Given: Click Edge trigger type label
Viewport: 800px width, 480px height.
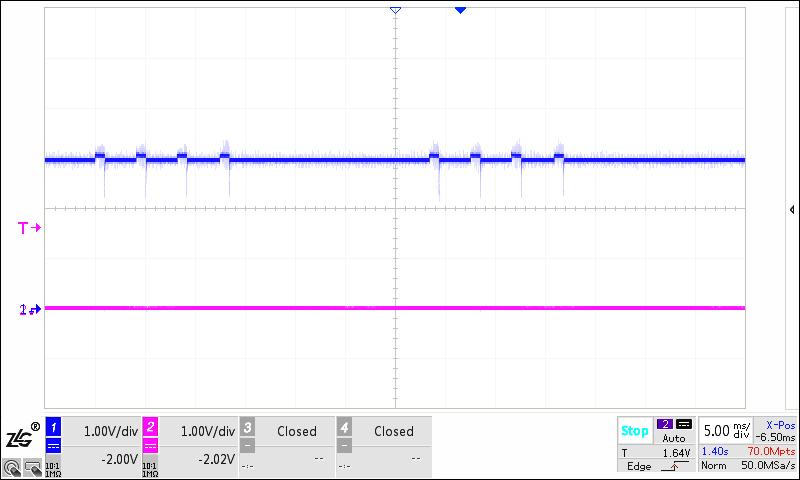Looking at the screenshot, I should 639,466.
